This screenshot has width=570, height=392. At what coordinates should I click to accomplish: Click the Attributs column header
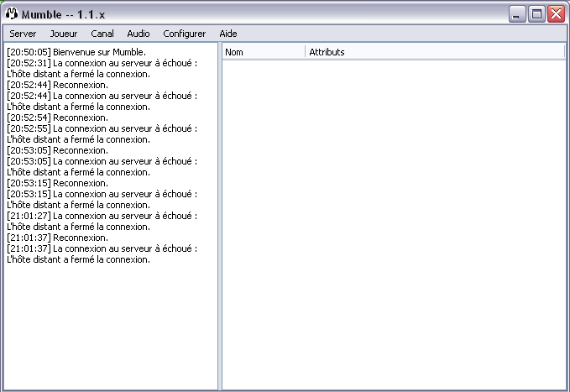434,52
